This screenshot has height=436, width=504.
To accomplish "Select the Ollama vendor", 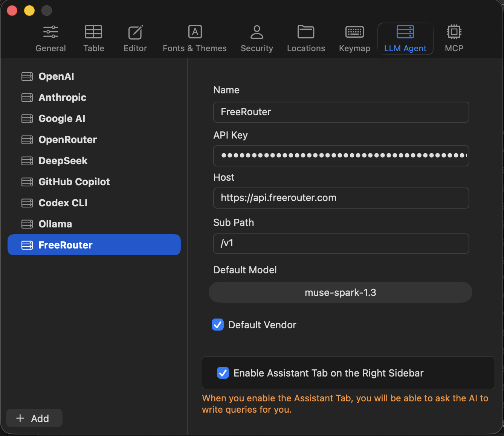I will pos(94,224).
